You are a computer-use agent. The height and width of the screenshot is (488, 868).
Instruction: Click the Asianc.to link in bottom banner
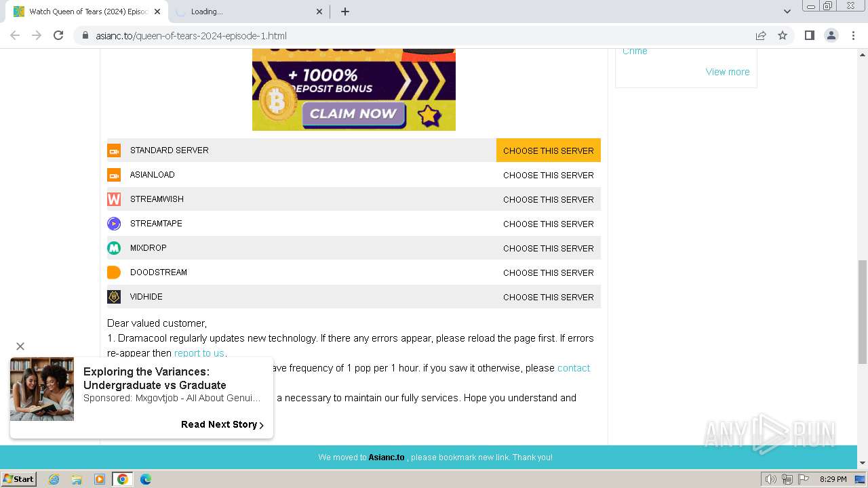[387, 457]
